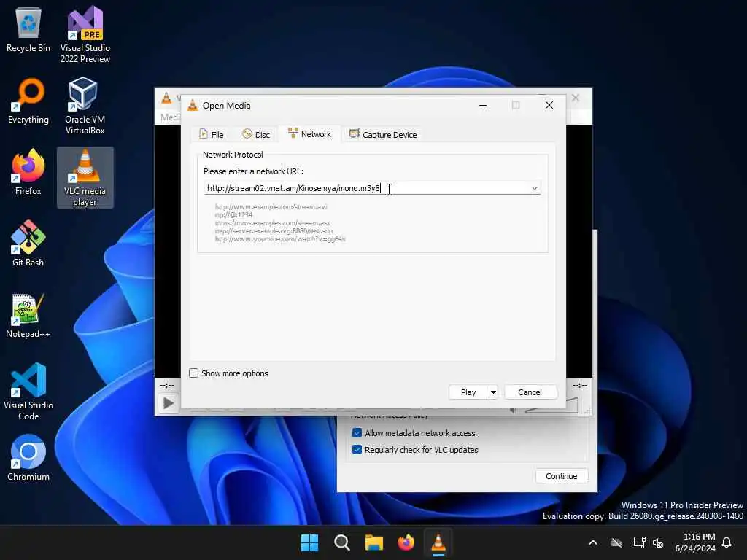Select Oracle VM VirtualBox desktop icon
Viewport: 747px width, 560px height.
85,106
